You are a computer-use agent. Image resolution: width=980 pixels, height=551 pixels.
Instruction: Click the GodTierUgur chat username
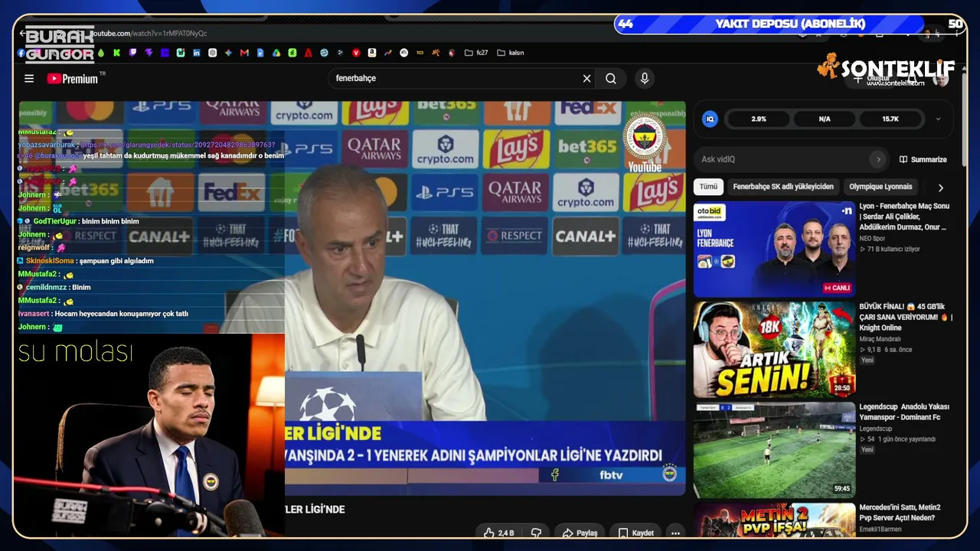[x=55, y=221]
